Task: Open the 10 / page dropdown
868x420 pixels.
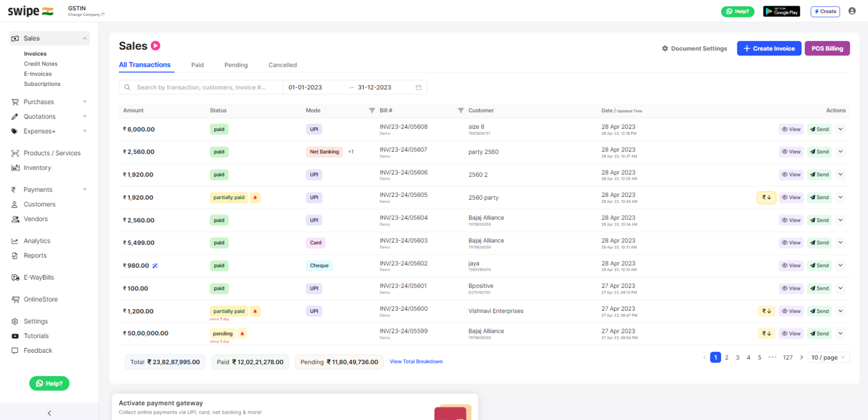Action: pos(828,358)
